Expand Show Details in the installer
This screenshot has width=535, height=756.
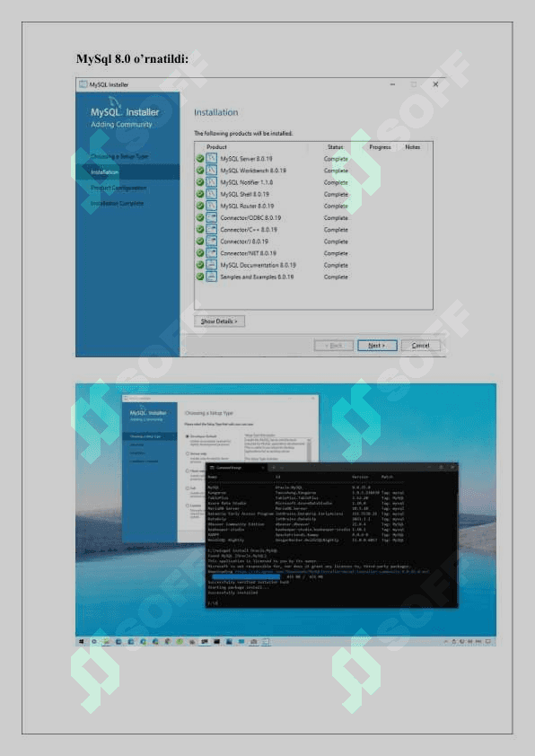point(219,321)
